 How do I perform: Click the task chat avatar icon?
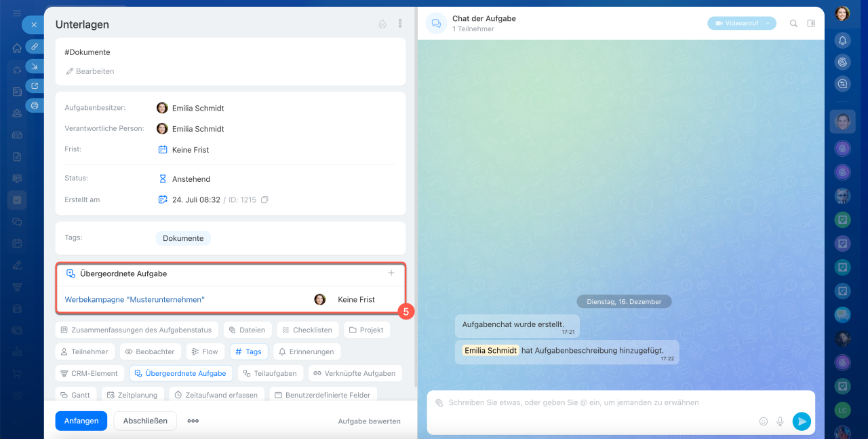click(x=436, y=23)
